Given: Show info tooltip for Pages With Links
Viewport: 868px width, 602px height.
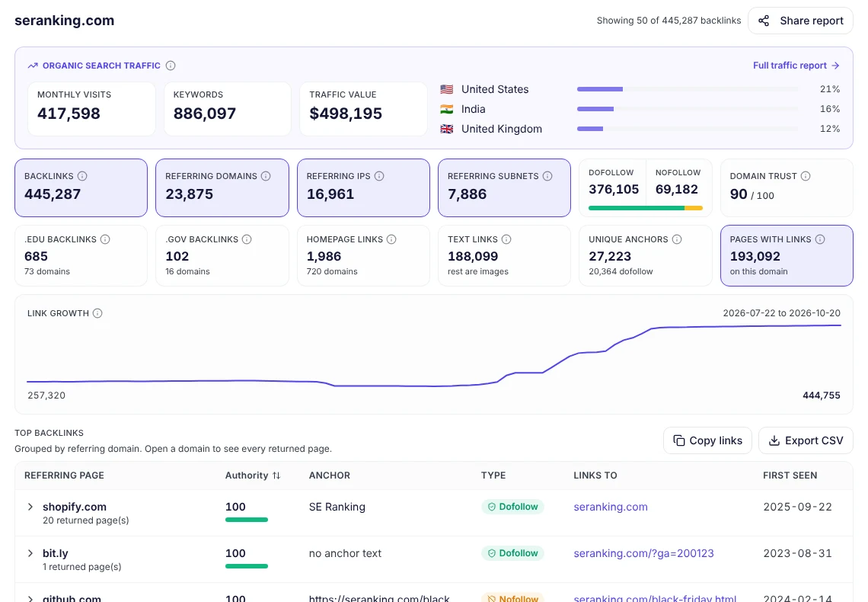Looking at the screenshot, I should [820, 239].
